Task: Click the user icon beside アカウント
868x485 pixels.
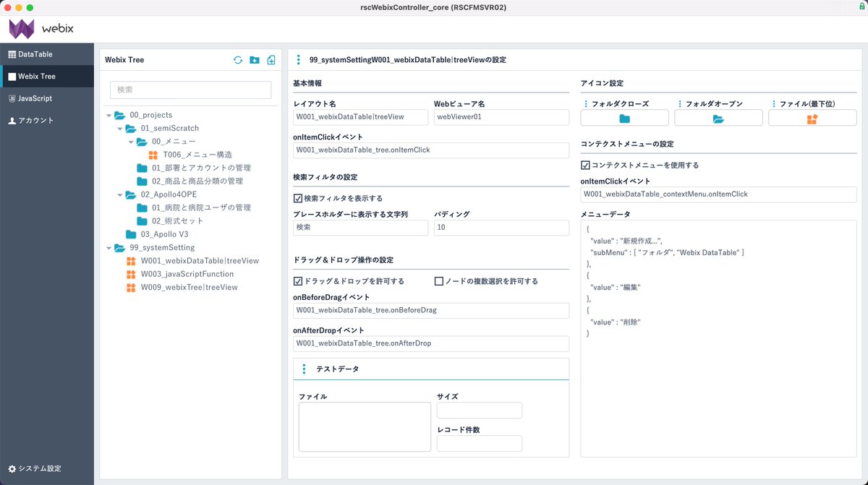Action: tap(12, 121)
